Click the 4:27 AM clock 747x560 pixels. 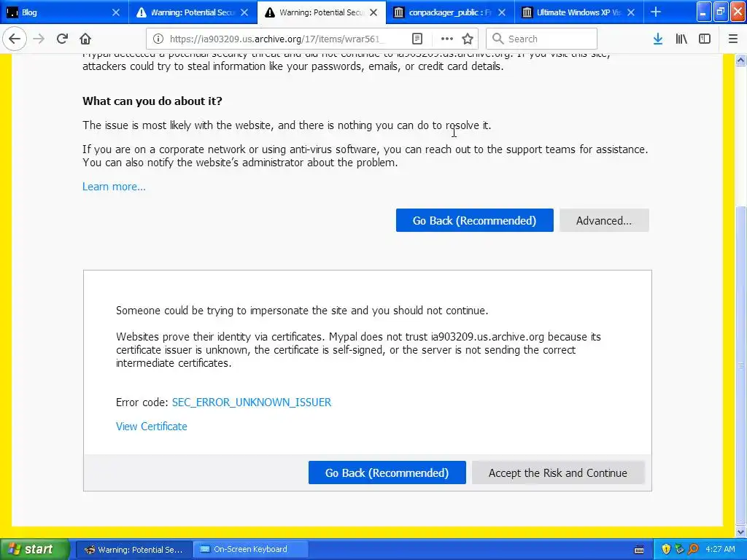[x=720, y=550]
